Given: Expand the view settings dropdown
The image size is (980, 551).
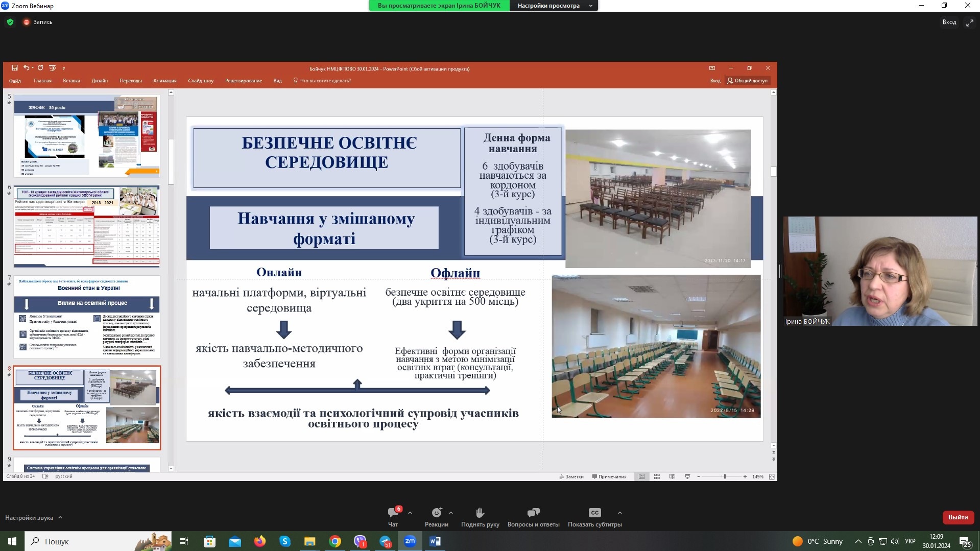Looking at the screenshot, I should (591, 6).
